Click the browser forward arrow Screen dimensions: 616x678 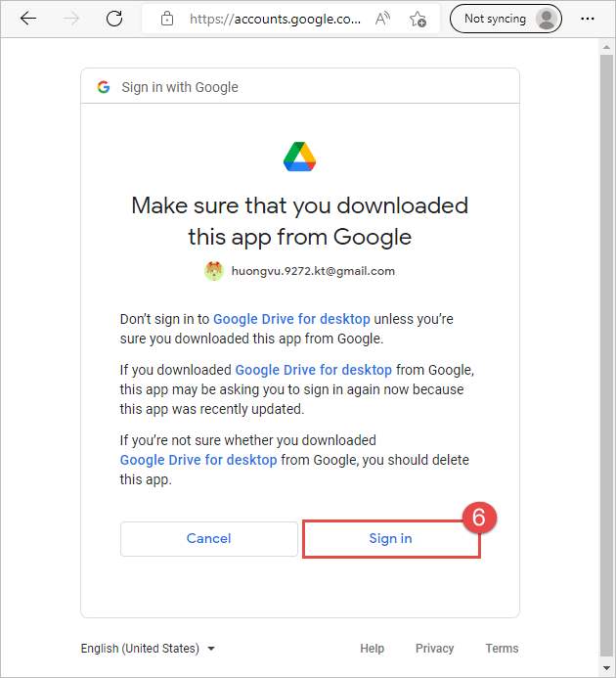pyautogui.click(x=71, y=19)
